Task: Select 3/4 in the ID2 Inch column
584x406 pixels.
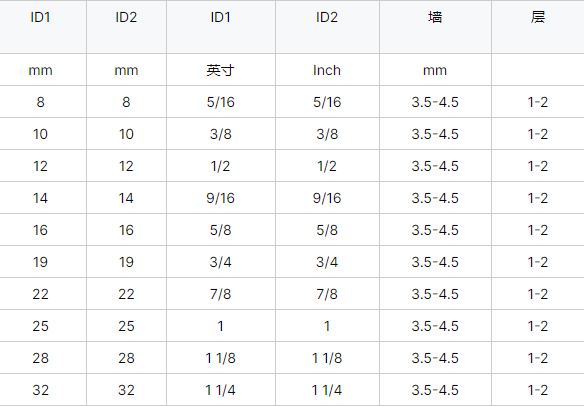Action: (327, 262)
